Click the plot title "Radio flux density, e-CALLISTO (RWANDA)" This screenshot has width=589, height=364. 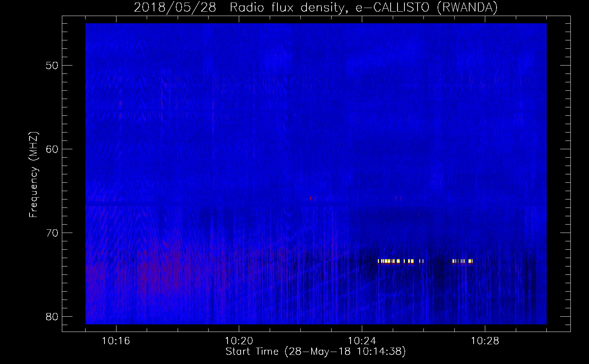(364, 7)
